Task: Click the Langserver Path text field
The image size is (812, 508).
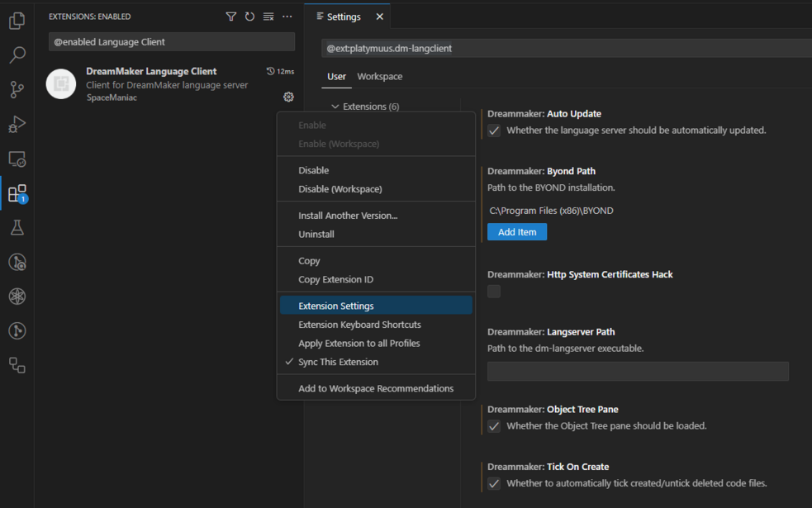Action: pyautogui.click(x=638, y=371)
